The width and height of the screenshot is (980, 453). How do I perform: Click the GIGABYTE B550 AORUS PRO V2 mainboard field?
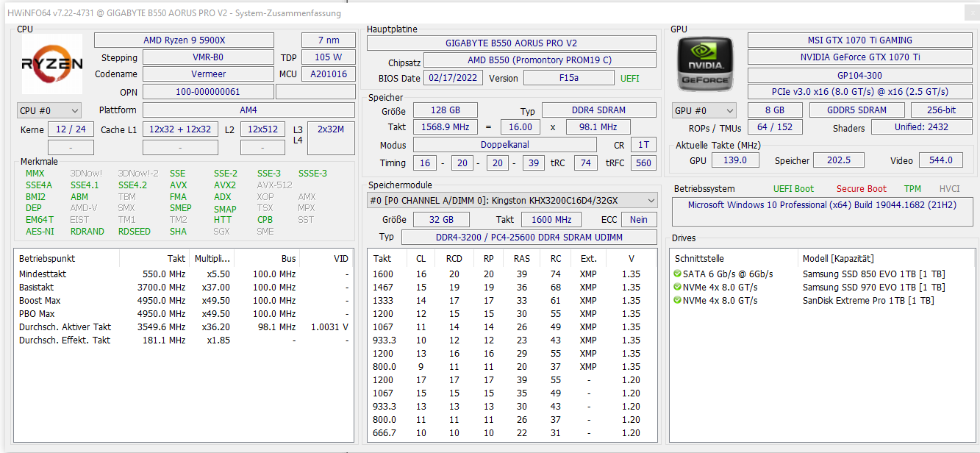512,43
